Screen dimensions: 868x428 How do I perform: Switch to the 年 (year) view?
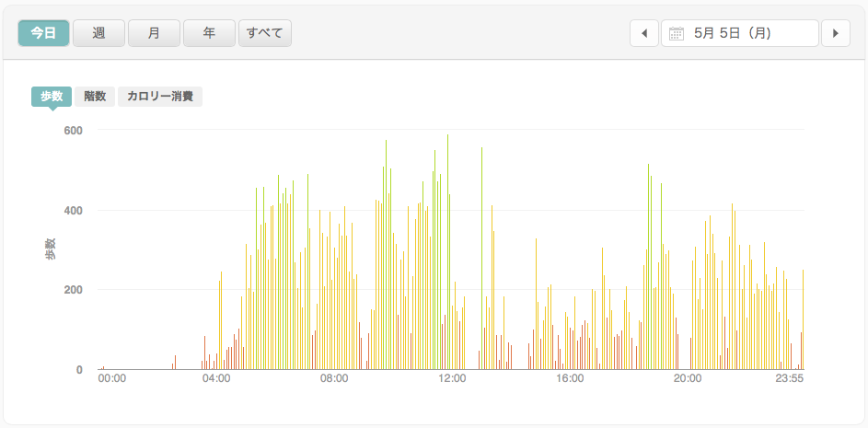coord(209,33)
